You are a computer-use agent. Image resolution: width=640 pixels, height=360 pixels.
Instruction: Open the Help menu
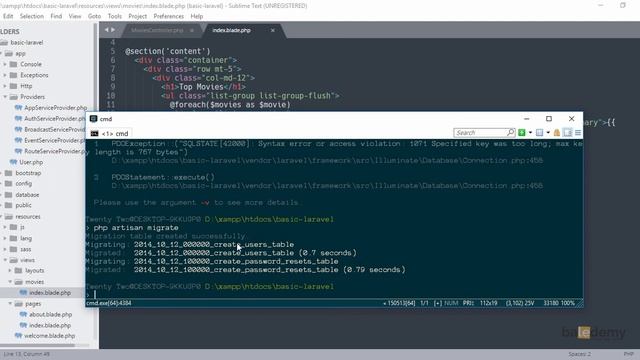tap(197, 16)
